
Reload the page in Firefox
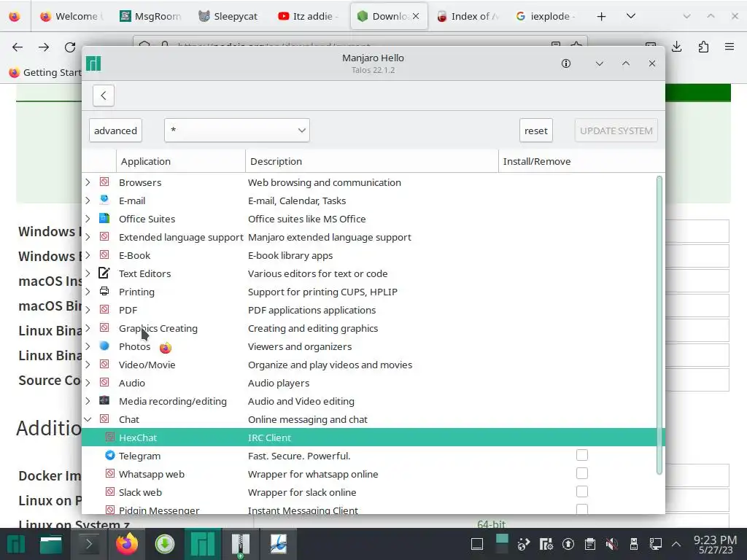70,47
